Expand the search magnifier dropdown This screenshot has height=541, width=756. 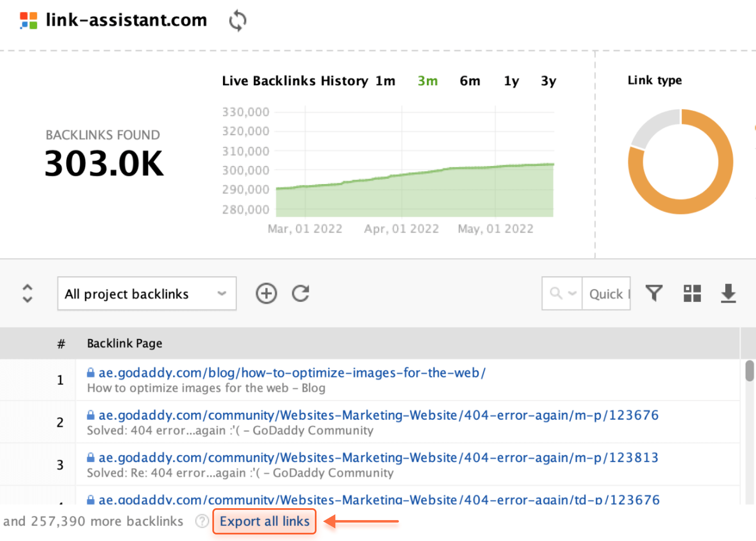tap(562, 293)
